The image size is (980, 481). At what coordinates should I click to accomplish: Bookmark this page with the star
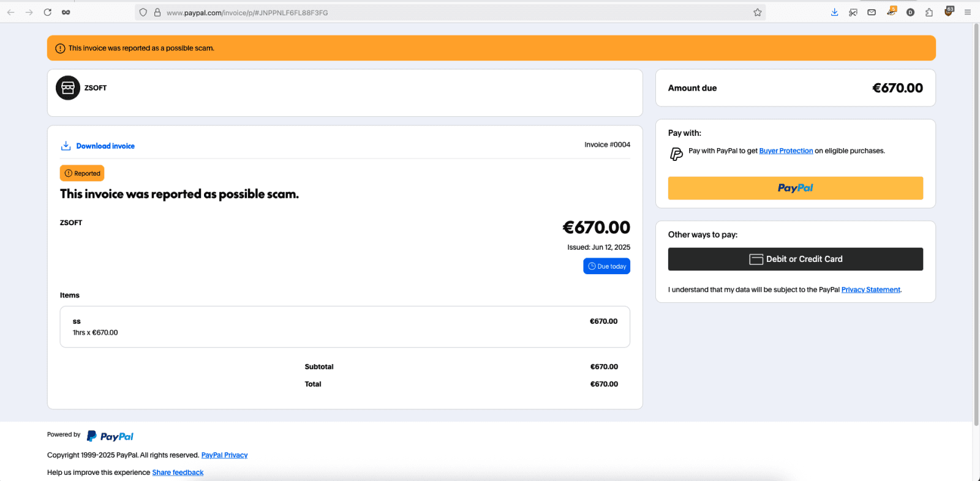758,12
